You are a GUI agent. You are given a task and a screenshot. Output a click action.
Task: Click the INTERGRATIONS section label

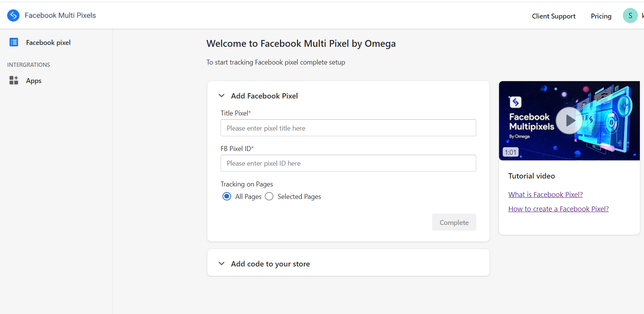29,65
